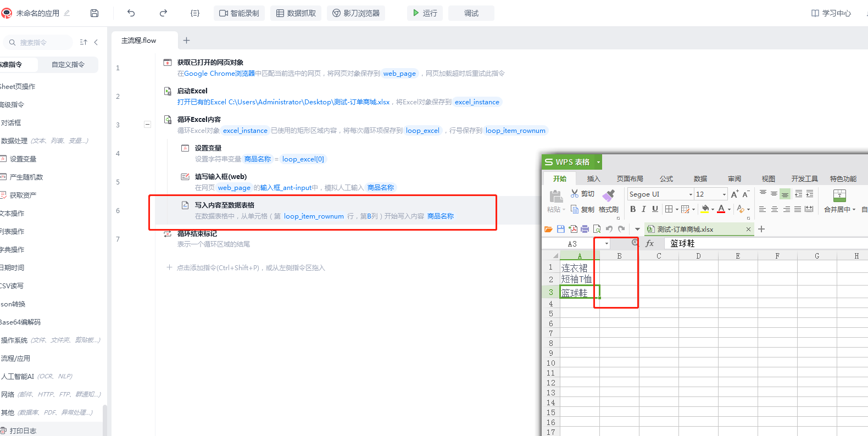Screen dimensions: 868x436
Task: Click the yellow fill color bucket
Action: pyautogui.click(x=705, y=209)
